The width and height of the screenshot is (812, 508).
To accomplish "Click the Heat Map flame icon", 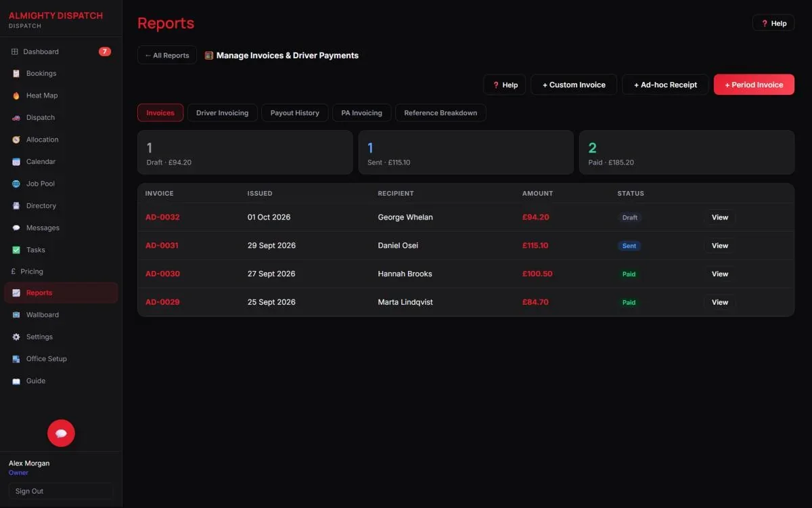I will tap(16, 96).
